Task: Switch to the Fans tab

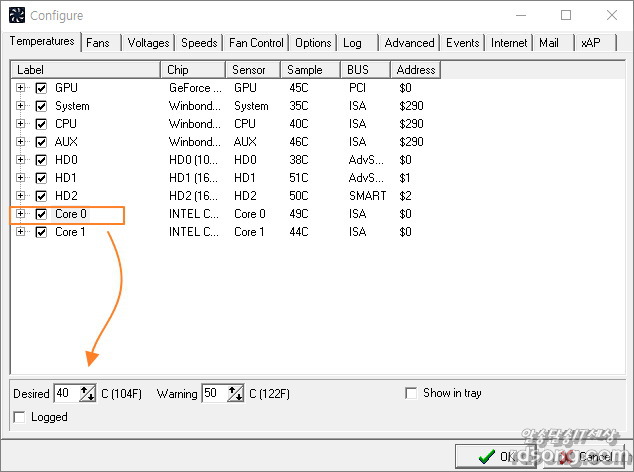Action: (98, 43)
